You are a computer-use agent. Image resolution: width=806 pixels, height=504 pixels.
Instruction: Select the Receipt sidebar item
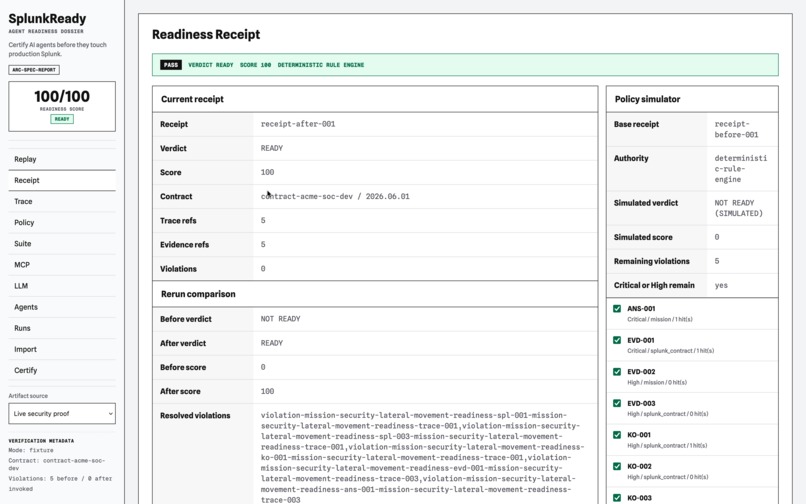pos(62,180)
